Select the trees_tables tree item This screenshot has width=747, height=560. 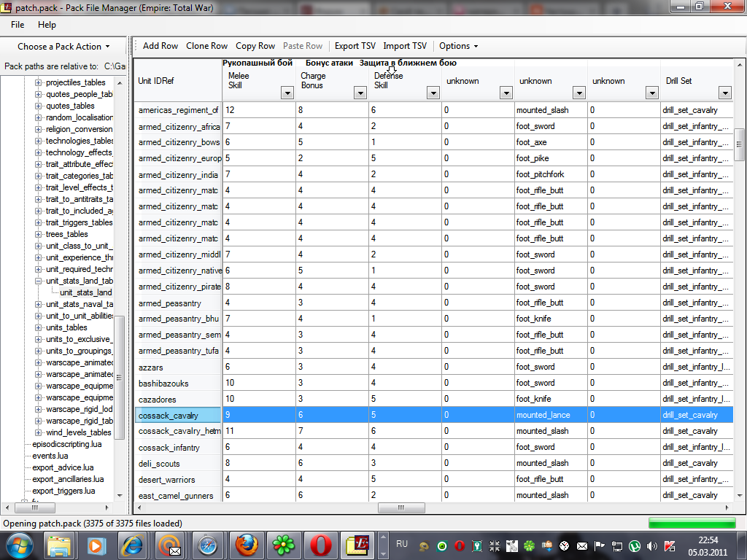[66, 234]
